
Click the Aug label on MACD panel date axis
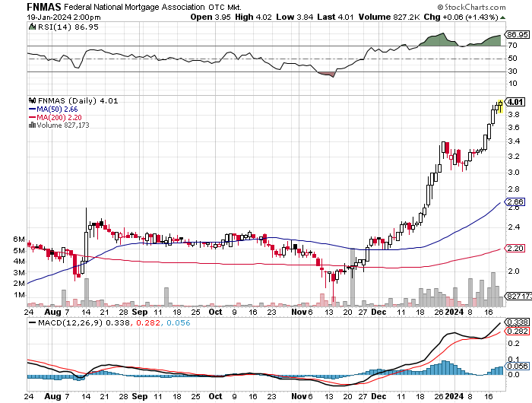[52, 397]
